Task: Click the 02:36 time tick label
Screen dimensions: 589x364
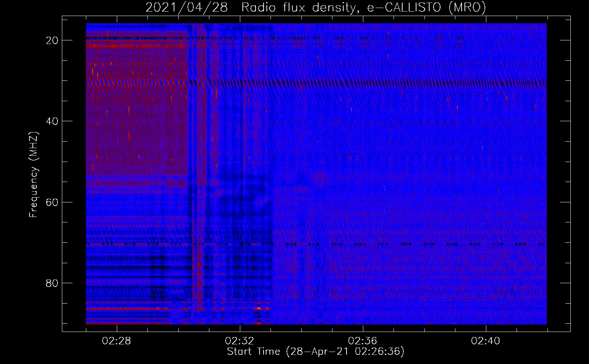Action: coord(363,341)
